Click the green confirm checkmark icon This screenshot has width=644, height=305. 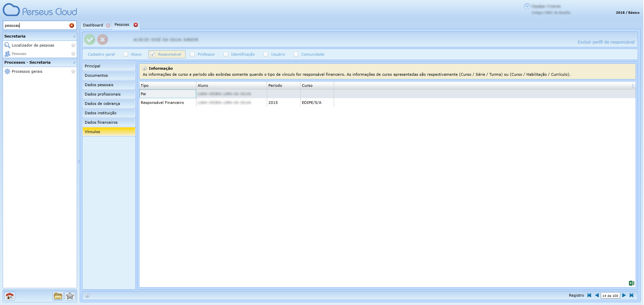[x=90, y=40]
